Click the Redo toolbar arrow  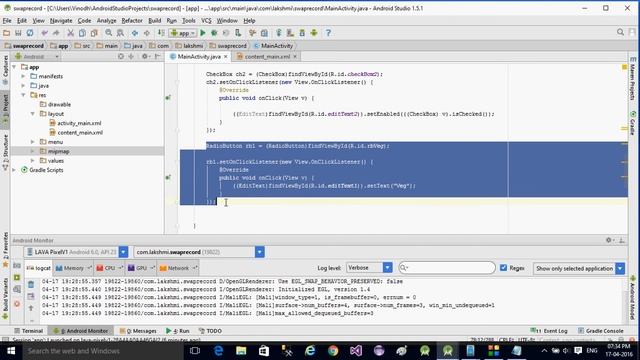coord(56,33)
